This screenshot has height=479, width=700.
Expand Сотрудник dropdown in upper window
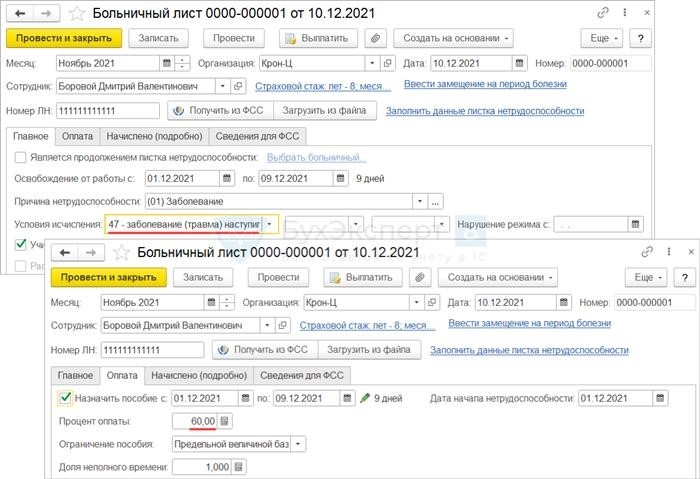pos(223,86)
